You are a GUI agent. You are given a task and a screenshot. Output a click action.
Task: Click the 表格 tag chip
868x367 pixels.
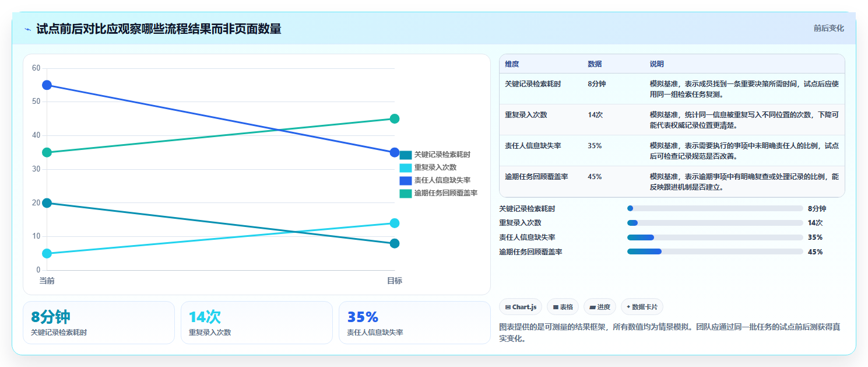[x=563, y=307]
